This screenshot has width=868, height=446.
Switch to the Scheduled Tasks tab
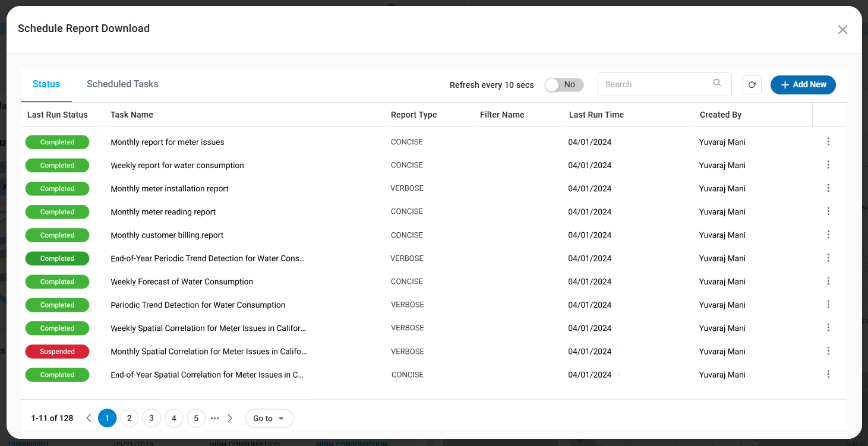[122, 84]
